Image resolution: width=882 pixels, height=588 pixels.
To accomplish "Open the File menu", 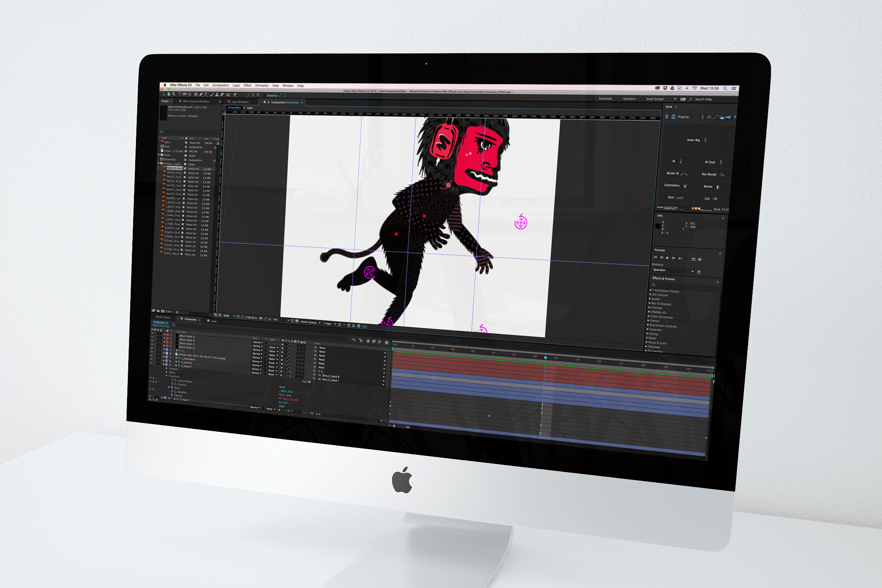I will pos(198,85).
